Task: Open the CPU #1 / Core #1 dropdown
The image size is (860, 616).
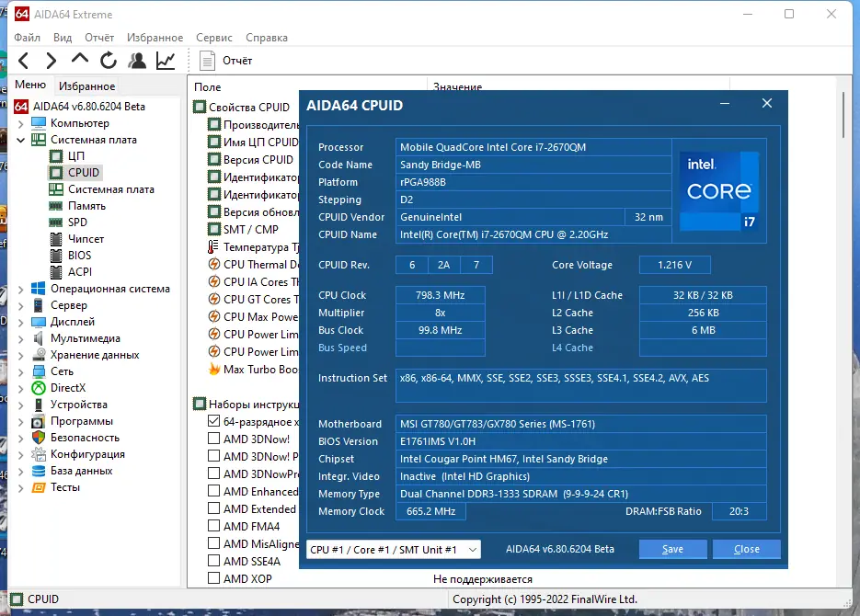Action: click(393, 550)
